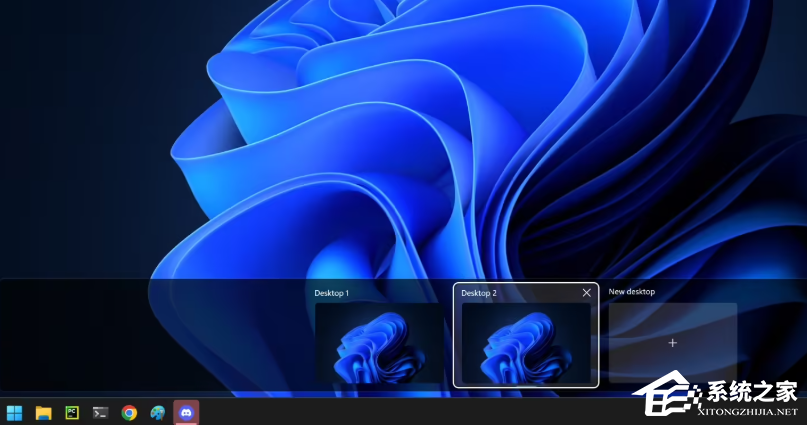The image size is (807, 425).
Task: Open the Terminal taskbar icon
Action: click(100, 412)
